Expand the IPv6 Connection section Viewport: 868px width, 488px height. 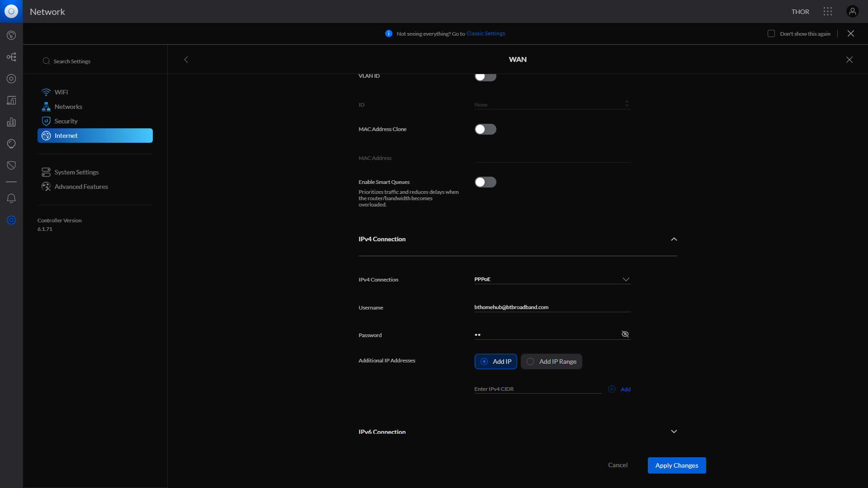(x=673, y=432)
